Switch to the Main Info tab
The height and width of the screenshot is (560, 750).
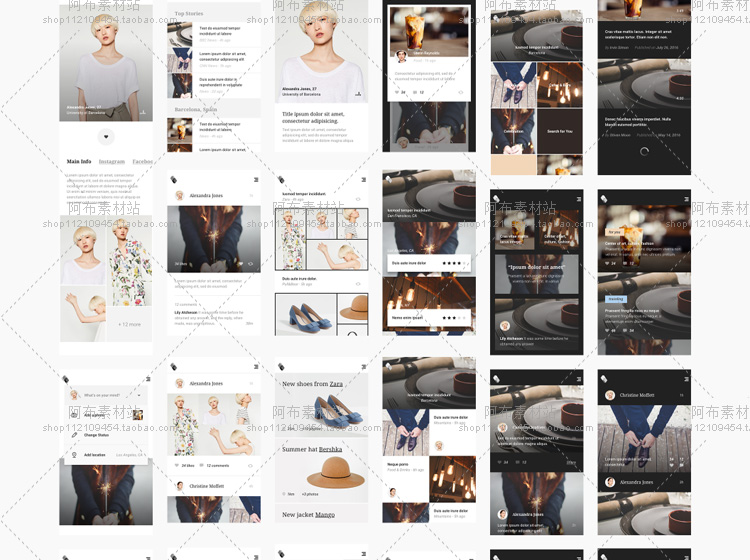[79, 161]
